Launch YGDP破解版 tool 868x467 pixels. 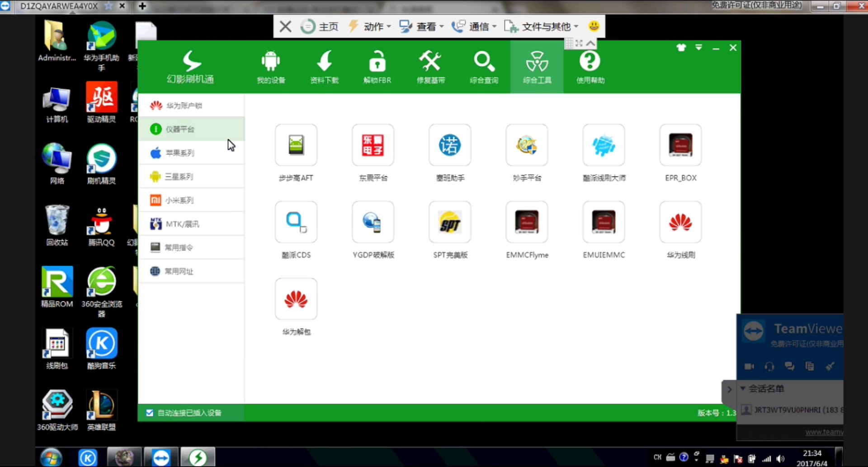373,222
